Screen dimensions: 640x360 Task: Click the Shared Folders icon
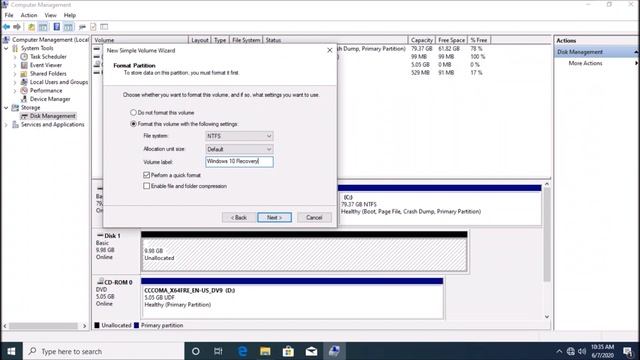(24, 74)
